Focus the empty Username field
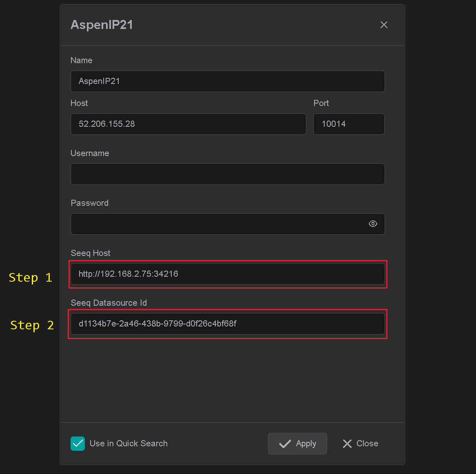476x474 pixels. [x=228, y=174]
